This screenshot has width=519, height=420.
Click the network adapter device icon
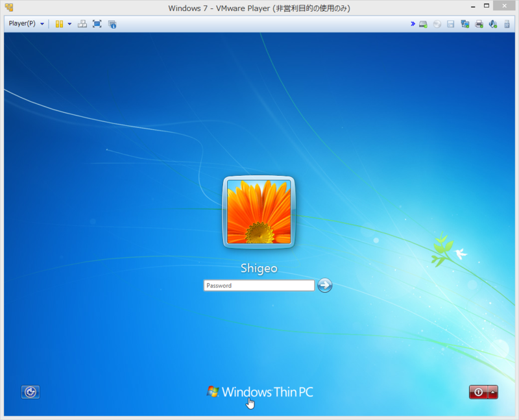(465, 24)
